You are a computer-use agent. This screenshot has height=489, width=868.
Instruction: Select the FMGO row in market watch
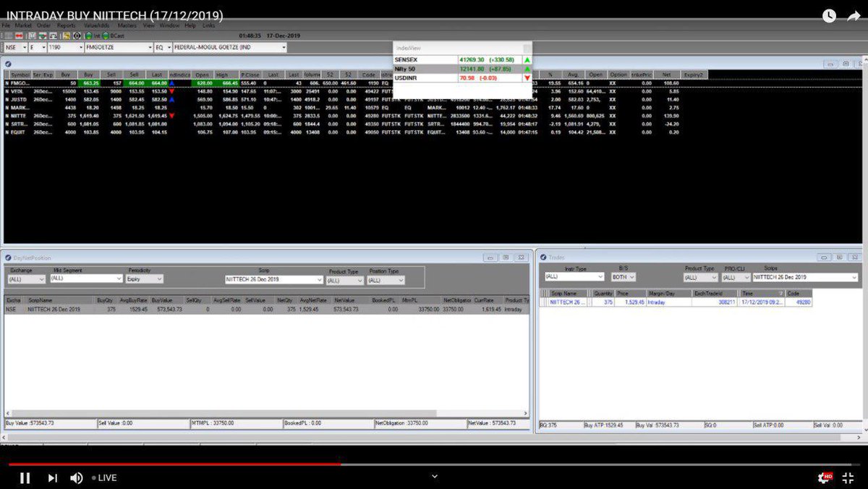354,83
